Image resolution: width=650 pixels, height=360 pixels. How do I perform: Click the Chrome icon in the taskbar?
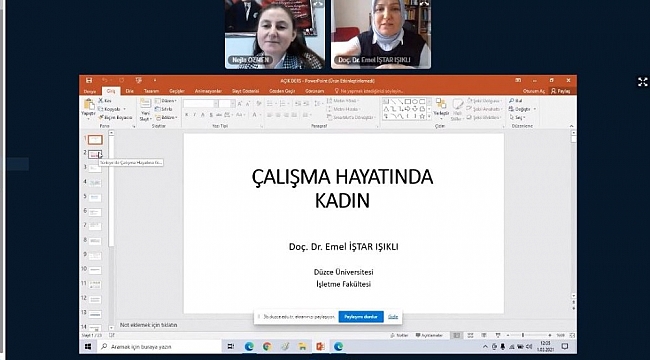point(267,347)
